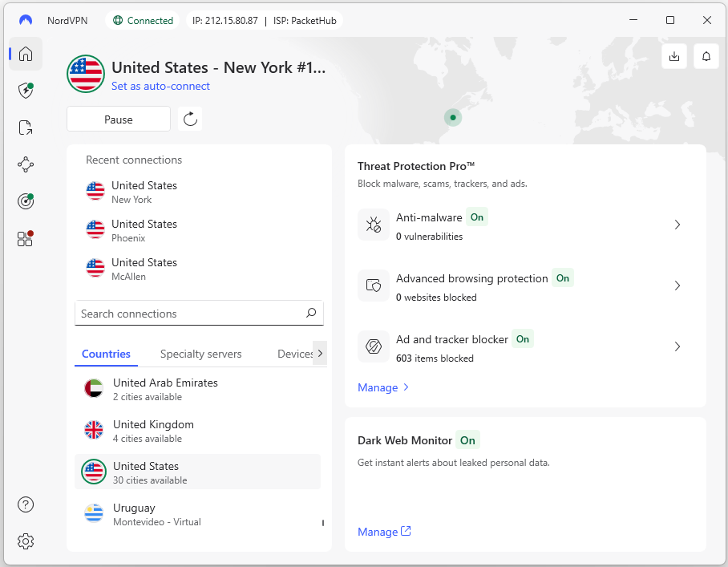Expand Ad and tracker blocker chevron
728x567 pixels.
point(677,346)
